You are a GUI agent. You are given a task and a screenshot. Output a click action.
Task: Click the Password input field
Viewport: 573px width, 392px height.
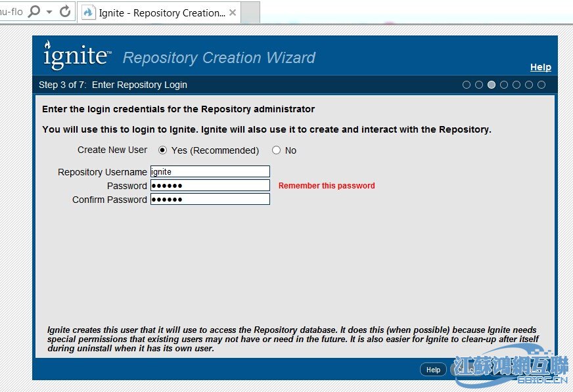tap(210, 185)
